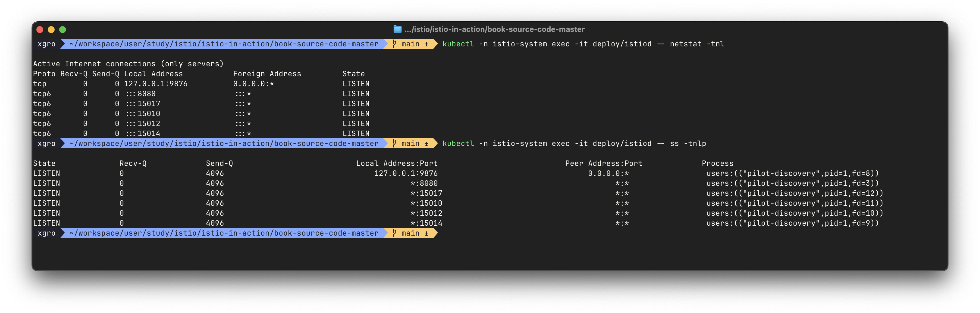Click the netstat 'Local Address' column header
This screenshot has height=313, width=980.
click(153, 73)
